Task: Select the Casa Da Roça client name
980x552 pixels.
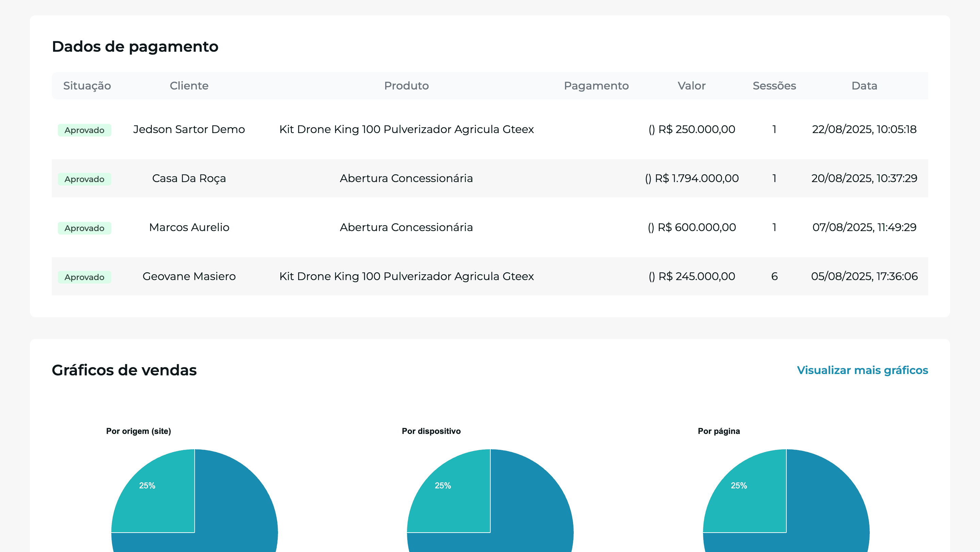Action: (x=189, y=178)
